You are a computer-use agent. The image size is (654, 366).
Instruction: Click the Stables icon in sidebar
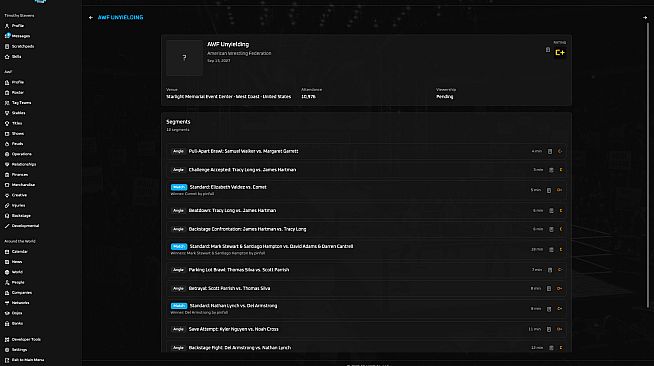pyautogui.click(x=7, y=113)
